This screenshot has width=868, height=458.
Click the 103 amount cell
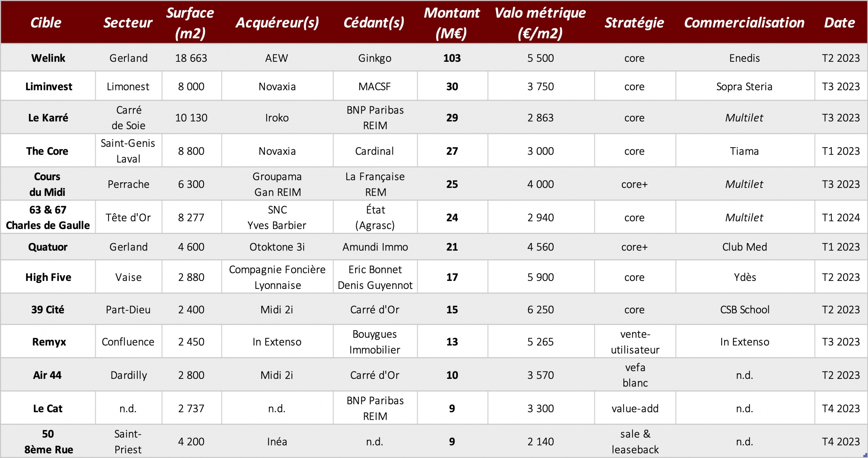452,58
